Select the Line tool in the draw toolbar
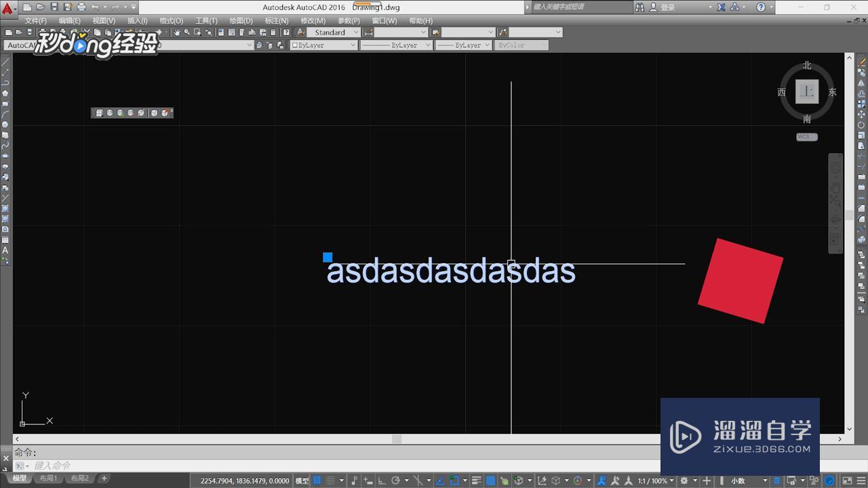The width and height of the screenshot is (868, 488). coord(5,62)
